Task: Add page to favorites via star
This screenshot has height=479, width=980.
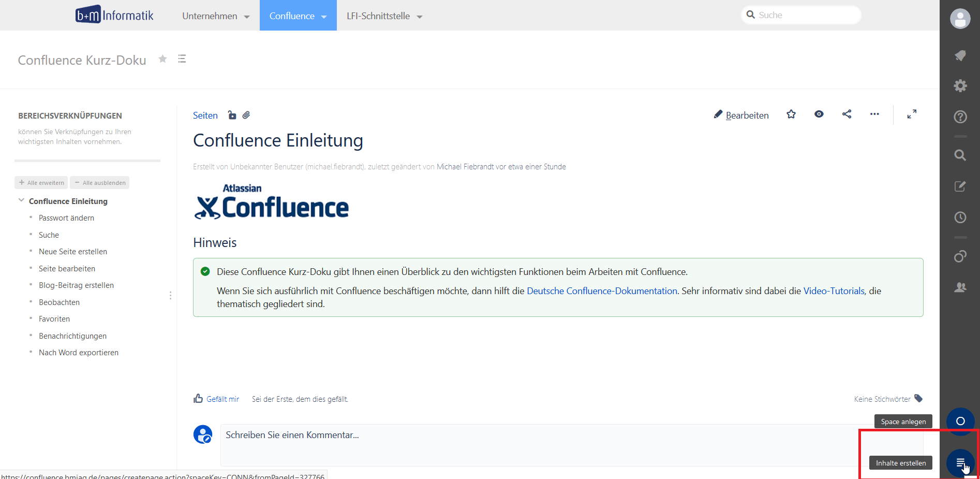Action: [791, 114]
